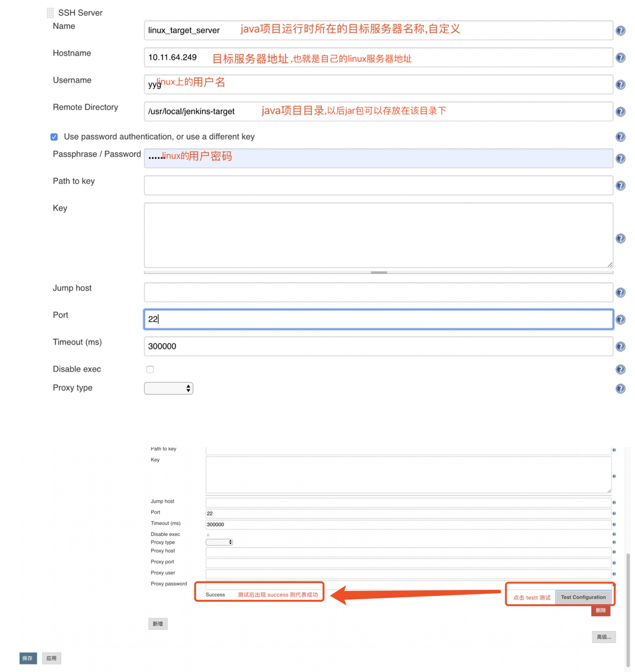Image resolution: width=635 pixels, height=672 pixels.
Task: Click the 保存 save button
Action: (x=28, y=659)
